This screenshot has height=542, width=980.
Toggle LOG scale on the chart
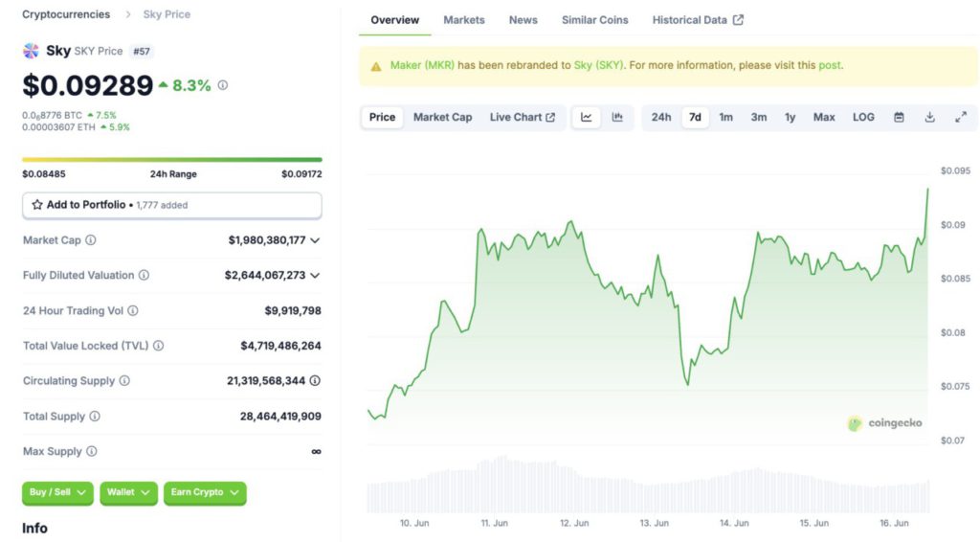click(863, 117)
